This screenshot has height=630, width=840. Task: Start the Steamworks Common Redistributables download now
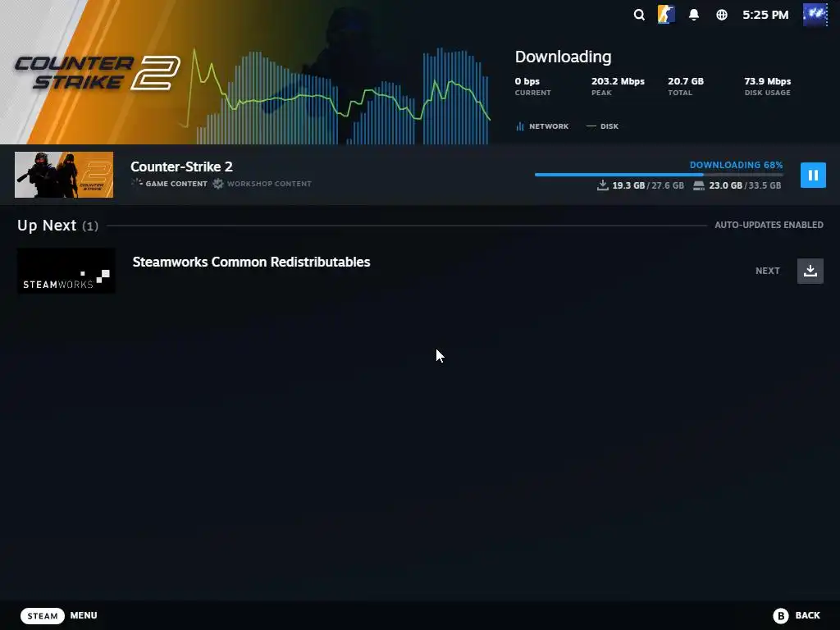(x=810, y=271)
